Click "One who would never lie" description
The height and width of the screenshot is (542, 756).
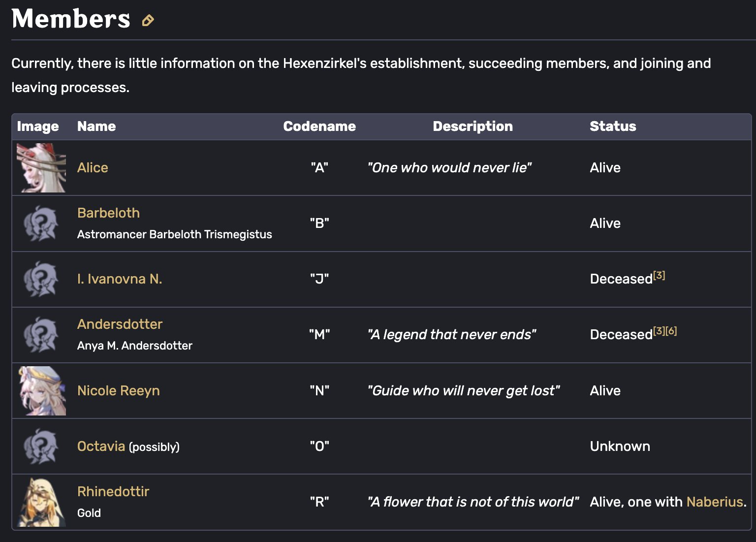coord(449,167)
